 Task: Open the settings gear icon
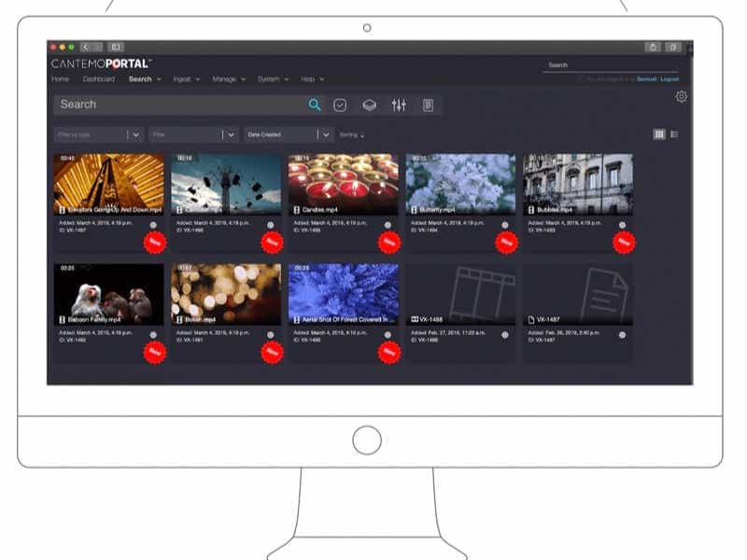click(681, 97)
